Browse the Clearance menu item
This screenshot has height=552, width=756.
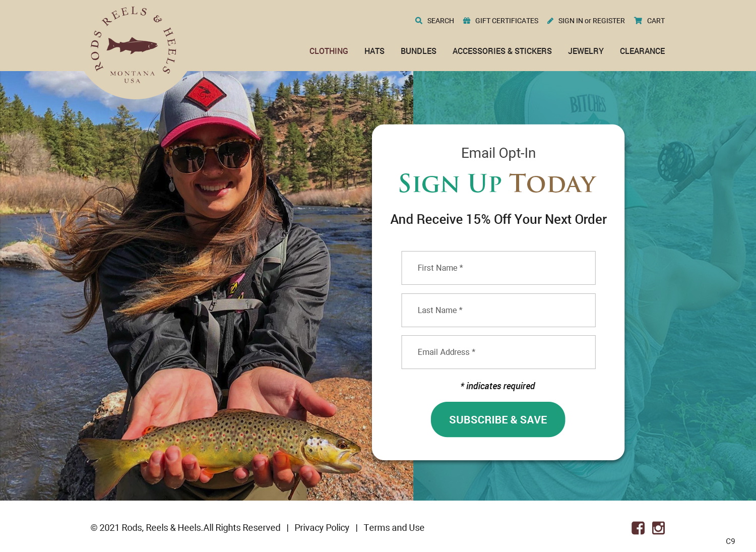(642, 51)
